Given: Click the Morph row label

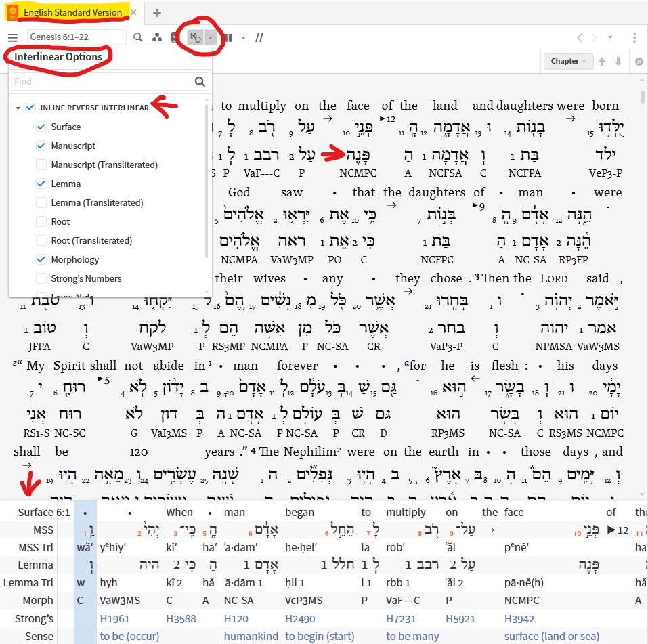Looking at the screenshot, I should click(x=38, y=600).
